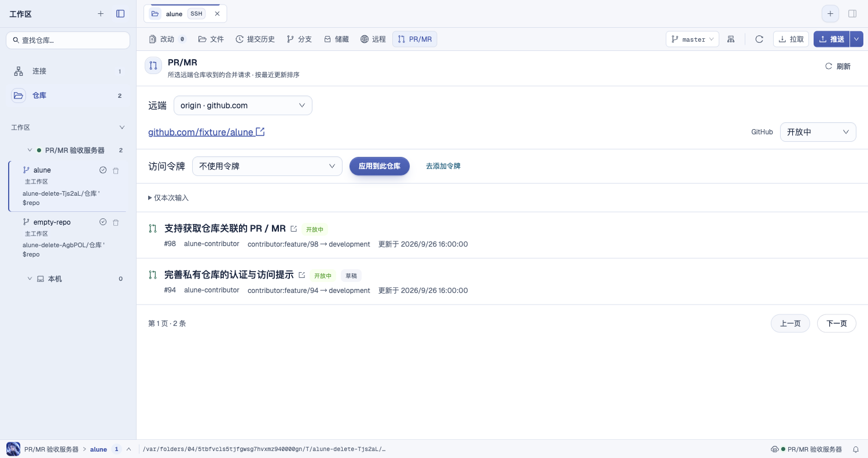Click check circle icon on empty-repo row

point(103,222)
